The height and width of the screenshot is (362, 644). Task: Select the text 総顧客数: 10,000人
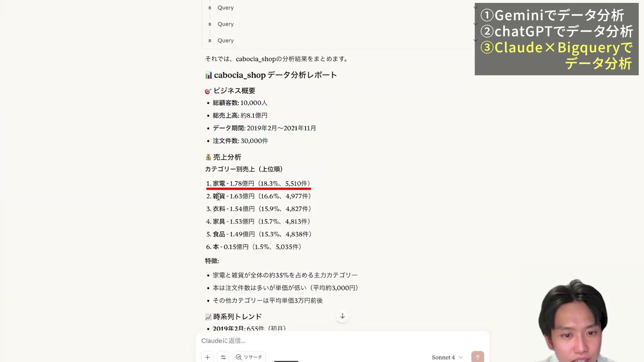tap(240, 103)
